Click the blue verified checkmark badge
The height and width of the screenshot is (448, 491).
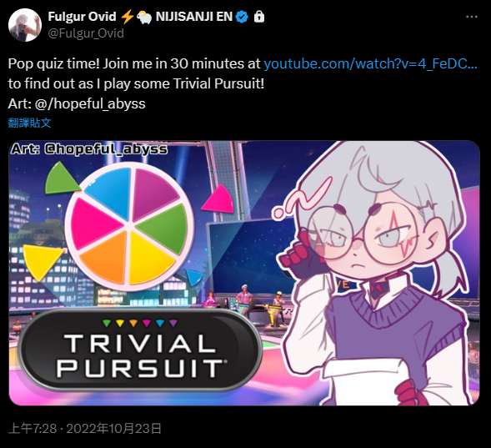[x=242, y=17]
